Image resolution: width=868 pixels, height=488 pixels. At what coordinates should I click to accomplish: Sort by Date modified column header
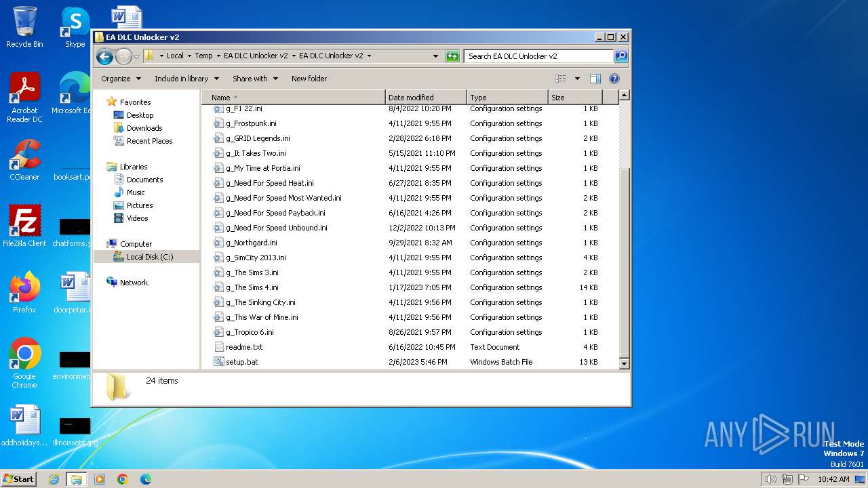[426, 98]
